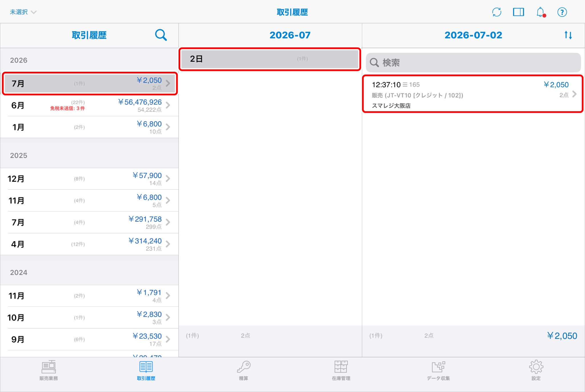This screenshot has width=585, height=392.
Task: Open the 12:37:10 transaction entry
Action: (473, 94)
